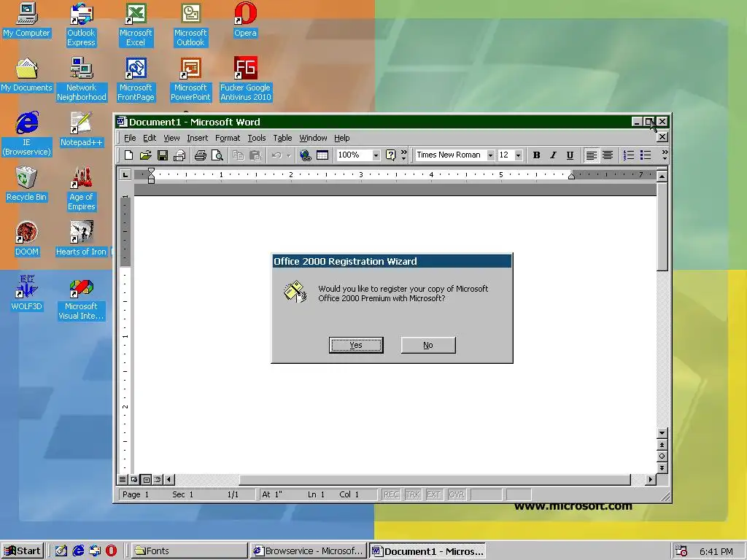Toggle OVR overtype mode in status bar
Image resolution: width=747 pixels, height=560 pixels.
pyautogui.click(x=456, y=495)
